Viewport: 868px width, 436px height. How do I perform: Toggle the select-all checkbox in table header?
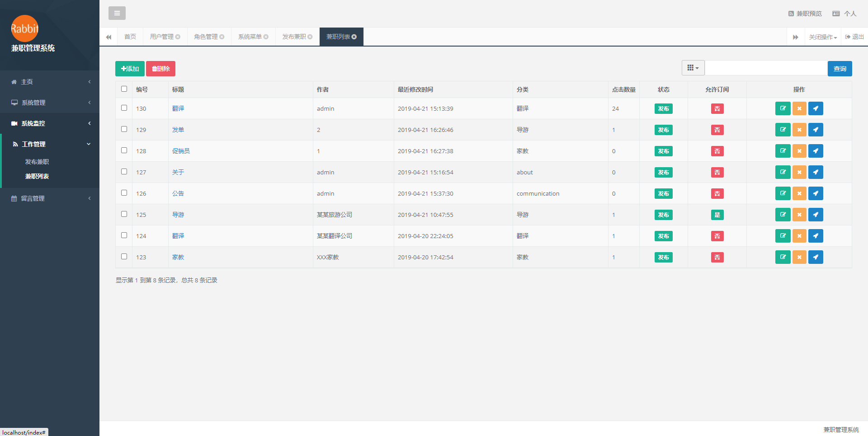[x=124, y=89]
